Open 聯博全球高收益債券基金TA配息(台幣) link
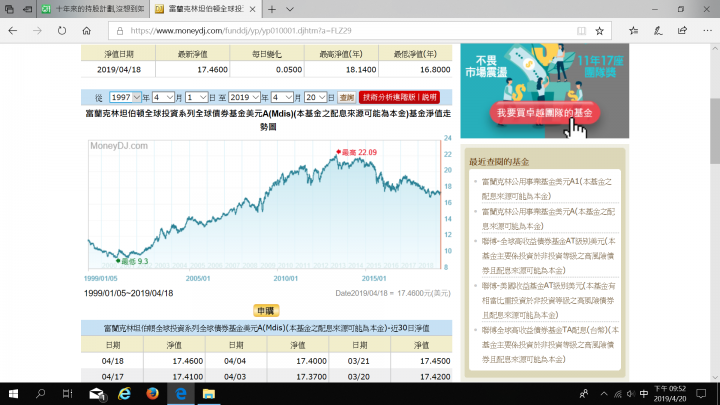The image size is (720, 405). coord(550,344)
